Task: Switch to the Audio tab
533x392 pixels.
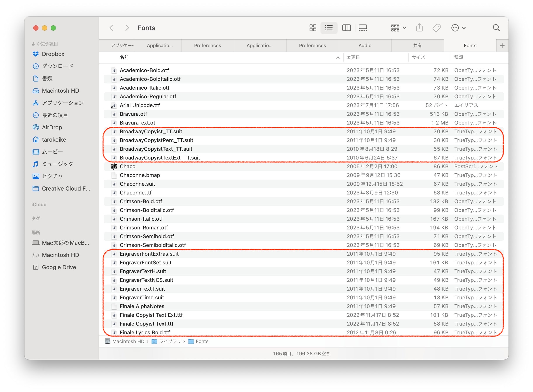Action: 365,46
